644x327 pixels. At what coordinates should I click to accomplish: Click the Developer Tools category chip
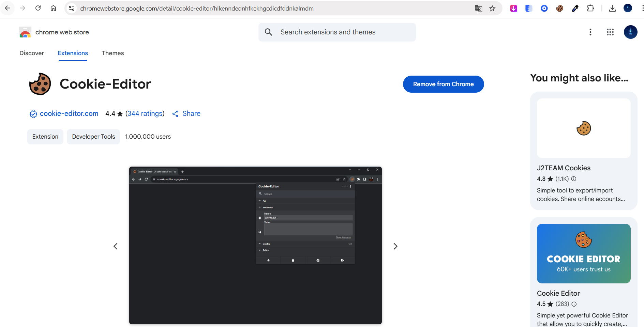pos(93,137)
